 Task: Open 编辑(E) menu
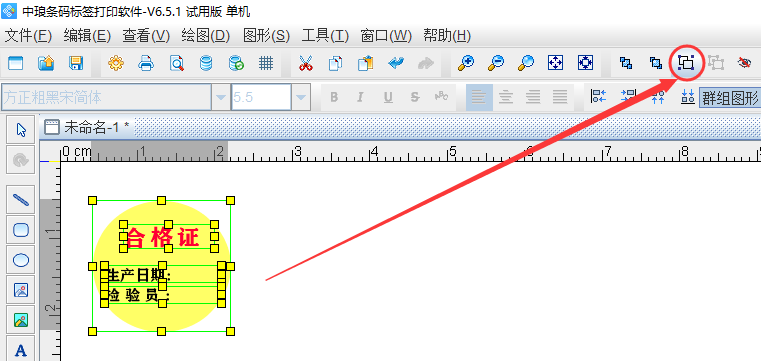click(87, 35)
